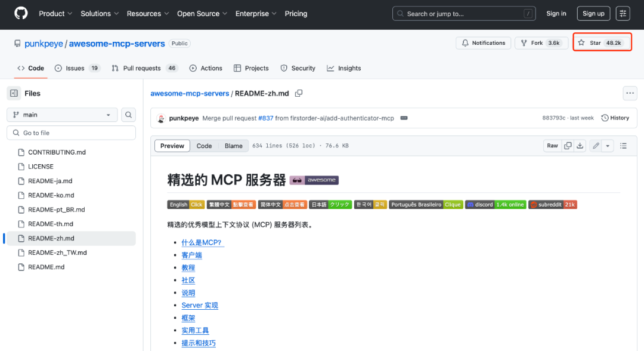644x351 pixels.
Task: Collapse the Files side panel icon
Action: (x=14, y=93)
